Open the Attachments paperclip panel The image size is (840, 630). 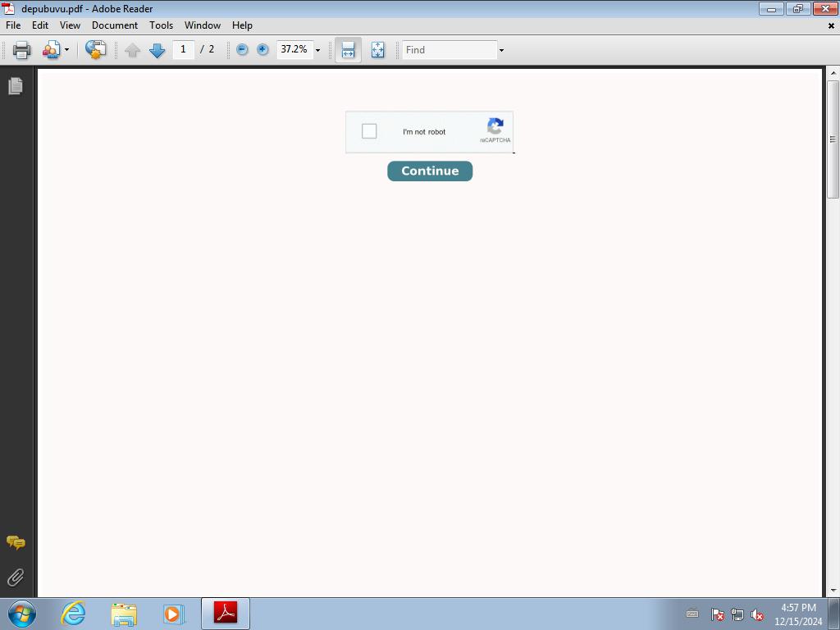coord(16,577)
